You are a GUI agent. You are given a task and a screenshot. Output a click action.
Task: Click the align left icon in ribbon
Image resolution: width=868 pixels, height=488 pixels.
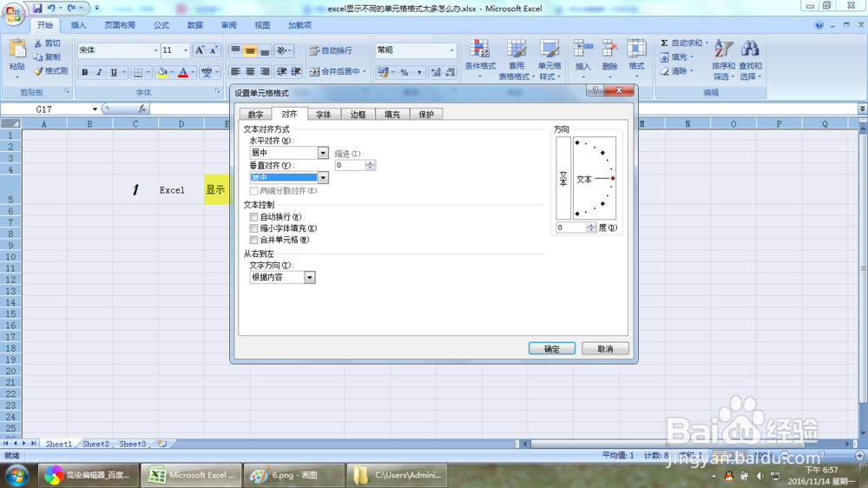(x=235, y=71)
